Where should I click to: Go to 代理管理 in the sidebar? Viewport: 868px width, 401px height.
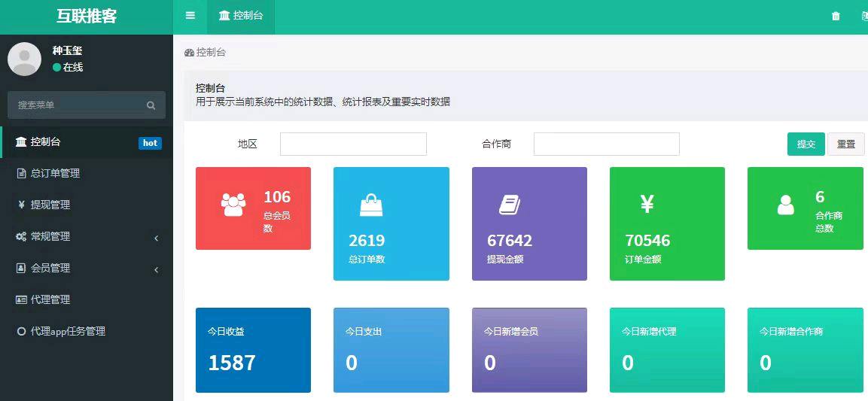pyautogui.click(x=50, y=299)
